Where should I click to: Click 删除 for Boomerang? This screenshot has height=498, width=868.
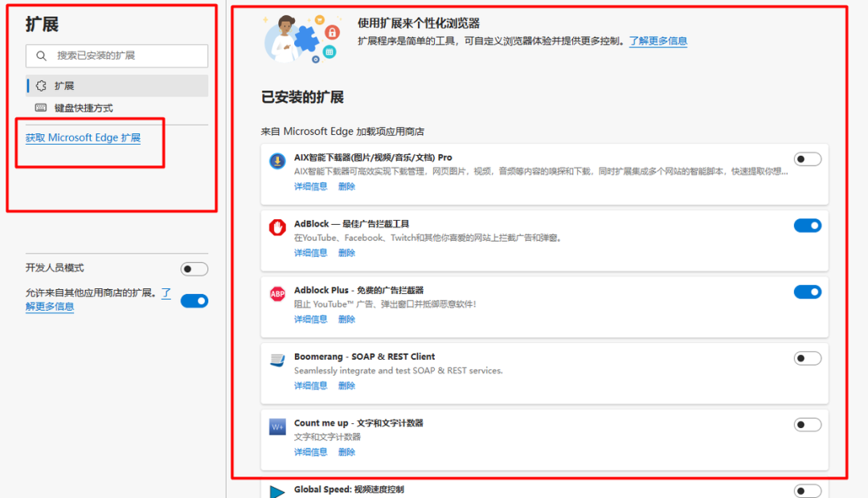[346, 386]
